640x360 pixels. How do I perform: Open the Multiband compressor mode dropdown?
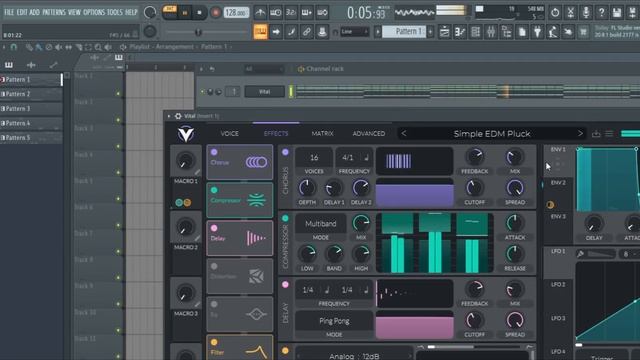pyautogui.click(x=321, y=224)
